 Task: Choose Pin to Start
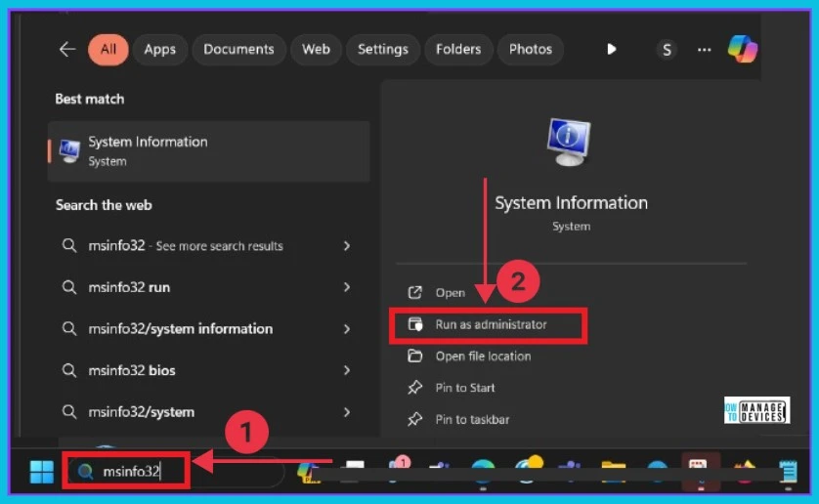click(465, 388)
